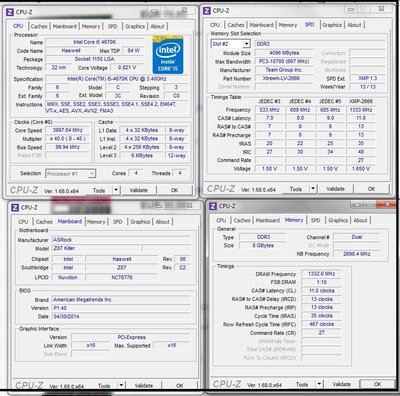Select the About tab in the Mainboard window
The height and width of the screenshot is (396, 400).
pos(163,222)
